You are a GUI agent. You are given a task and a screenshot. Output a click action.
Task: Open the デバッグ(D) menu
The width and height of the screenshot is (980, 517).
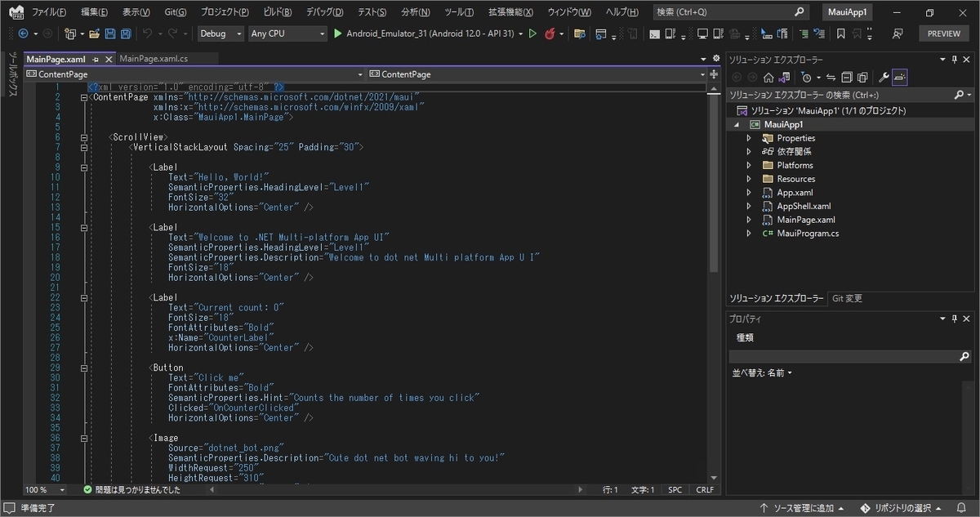(324, 12)
